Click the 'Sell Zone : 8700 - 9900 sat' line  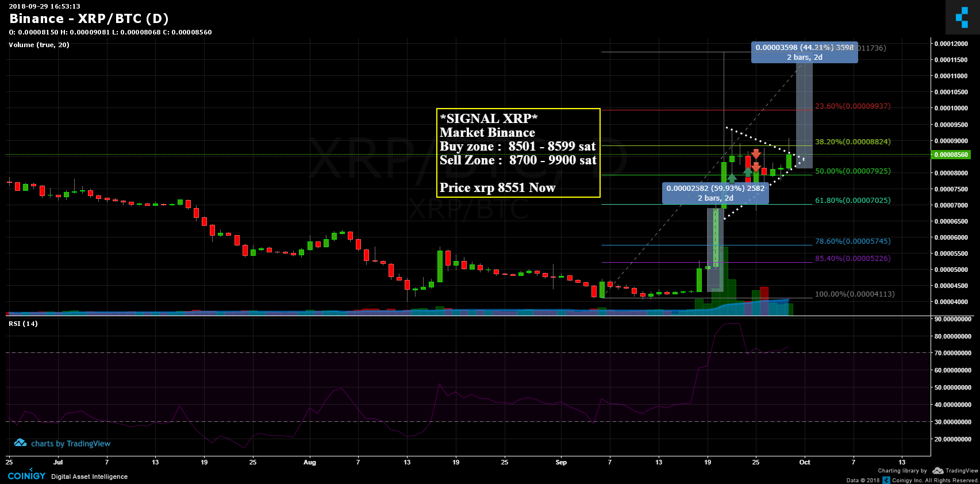518,160
